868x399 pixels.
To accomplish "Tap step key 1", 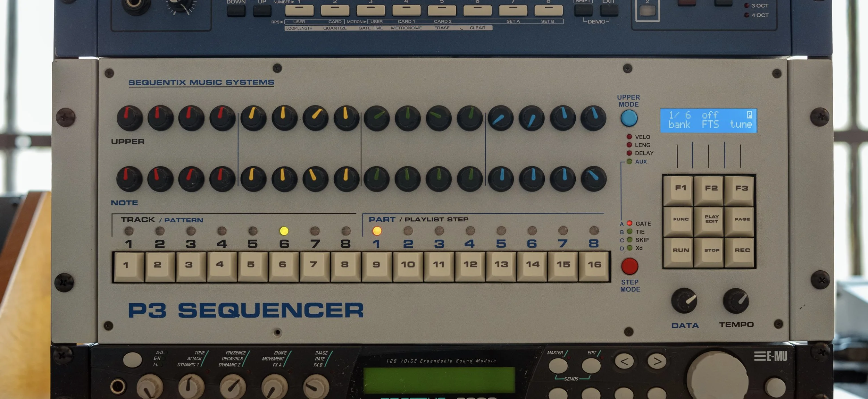I will 129,266.
